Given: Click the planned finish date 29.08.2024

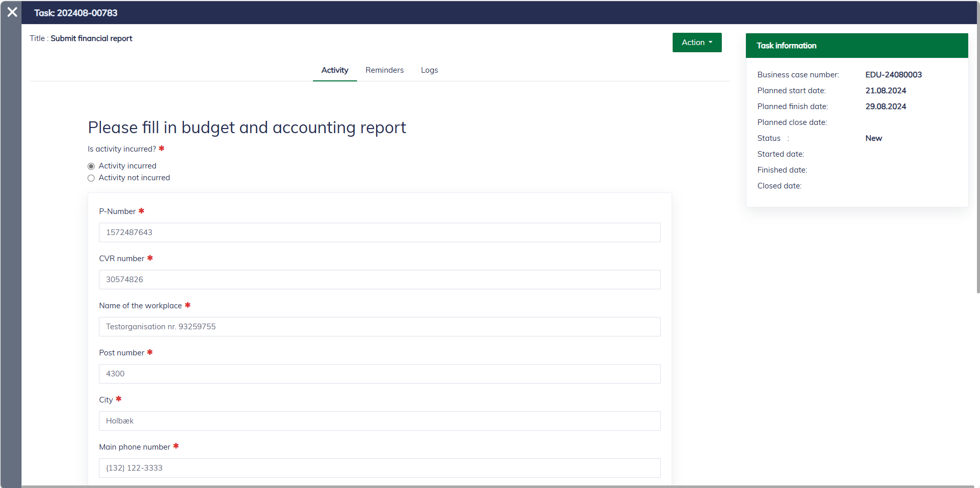Looking at the screenshot, I should point(886,107).
